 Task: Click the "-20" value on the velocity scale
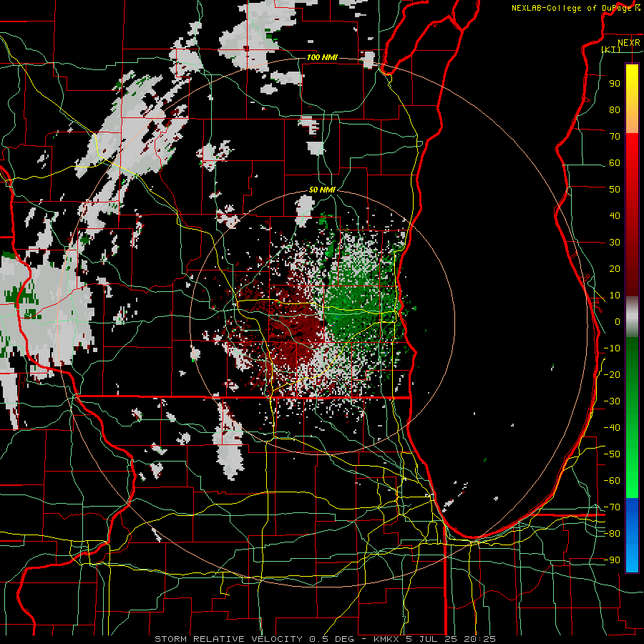tap(612, 374)
